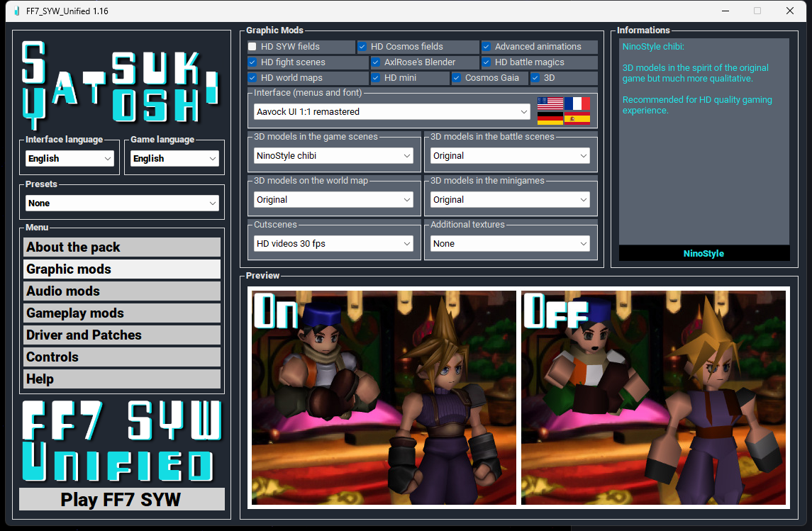Close the FF7_SYW_Unified window
The height and width of the screenshot is (531, 812).
pos(790,11)
